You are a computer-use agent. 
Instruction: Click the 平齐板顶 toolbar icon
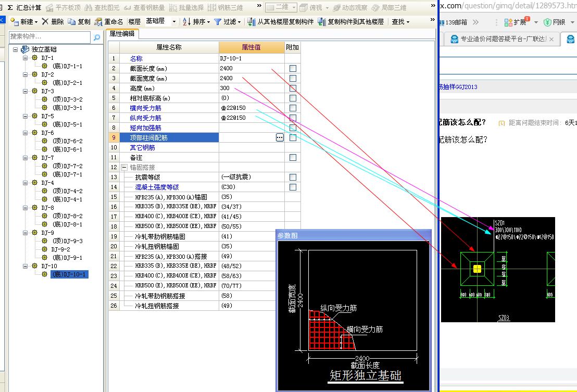(49, 7)
